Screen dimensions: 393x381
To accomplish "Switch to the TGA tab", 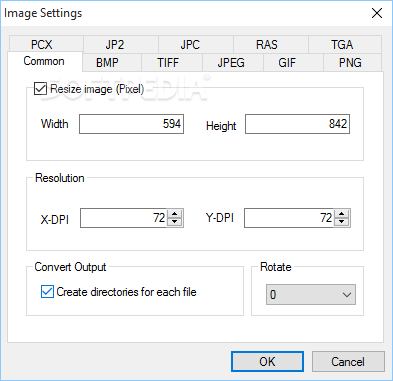I will pos(345,44).
